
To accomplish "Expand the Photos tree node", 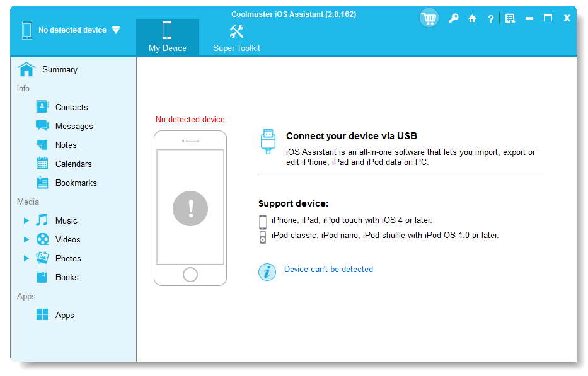I will pos(26,259).
